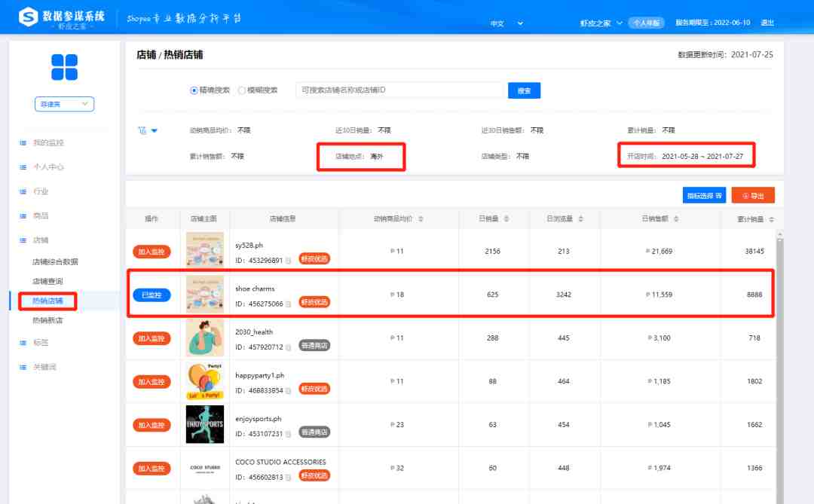
Task: Click the list icon beside 我的监控
Action: click(x=23, y=142)
